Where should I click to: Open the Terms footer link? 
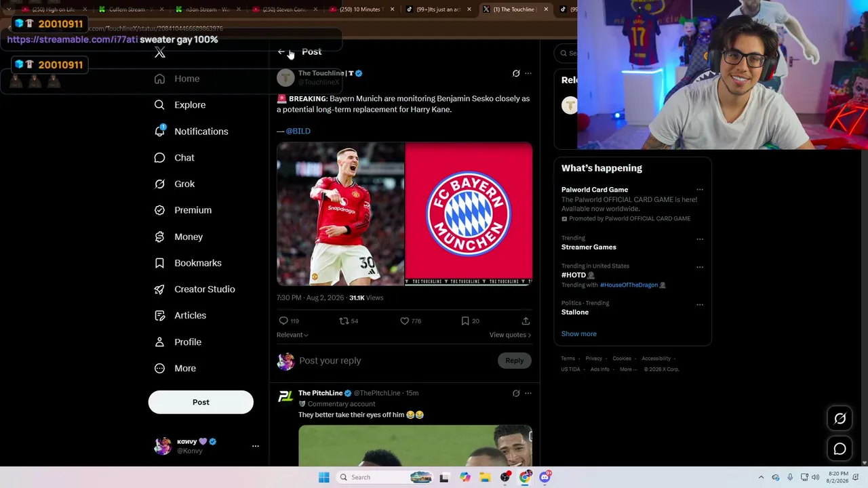(568, 359)
